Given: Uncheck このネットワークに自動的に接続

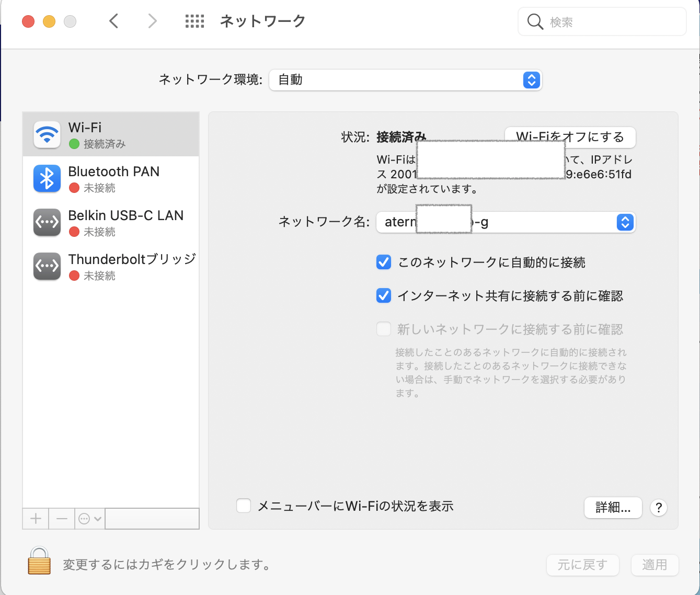Looking at the screenshot, I should (x=384, y=262).
